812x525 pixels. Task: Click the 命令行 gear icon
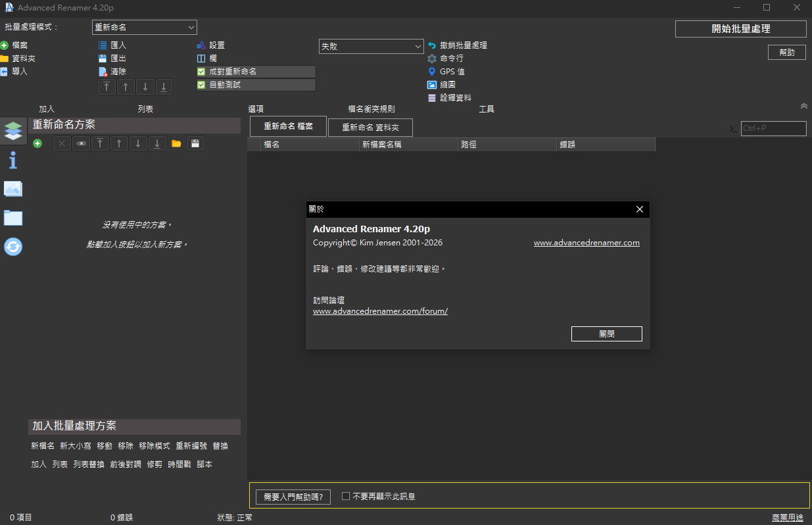[x=432, y=59]
